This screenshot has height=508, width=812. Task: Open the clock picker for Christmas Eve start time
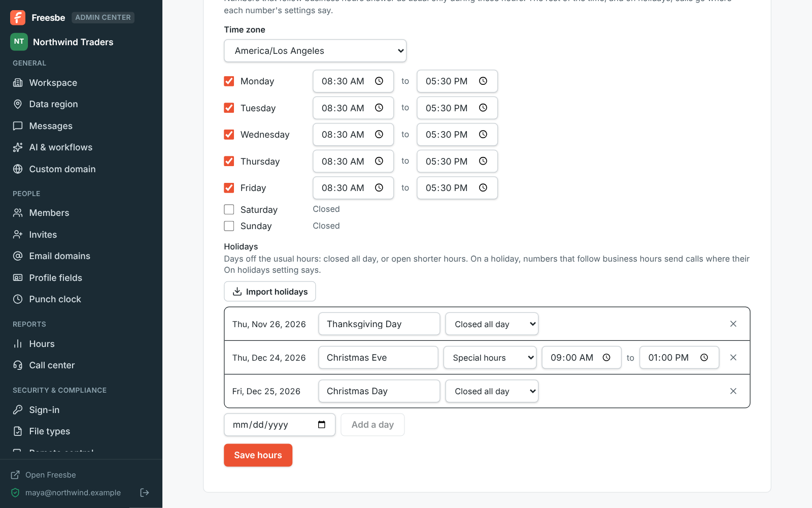tap(606, 358)
